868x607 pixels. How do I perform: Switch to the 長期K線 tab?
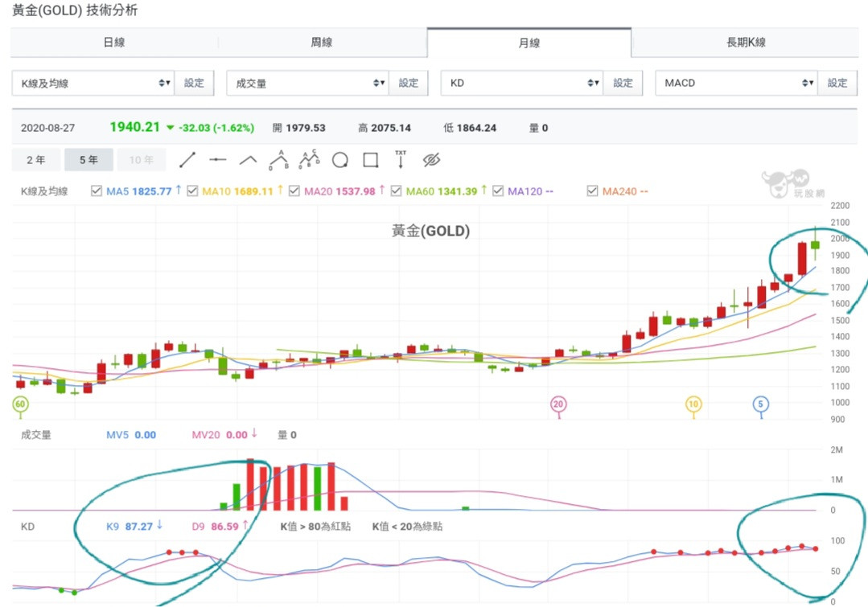tap(746, 43)
